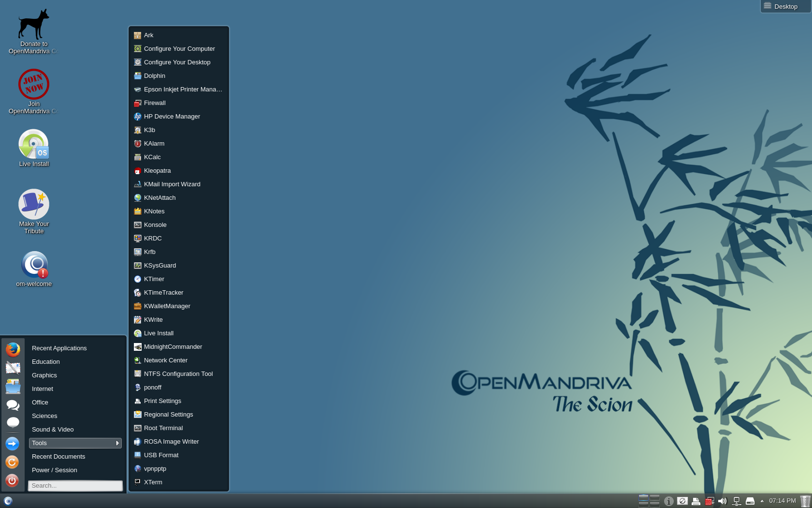Click the blue arrow logout icon
The image size is (812, 508).
(x=13, y=444)
